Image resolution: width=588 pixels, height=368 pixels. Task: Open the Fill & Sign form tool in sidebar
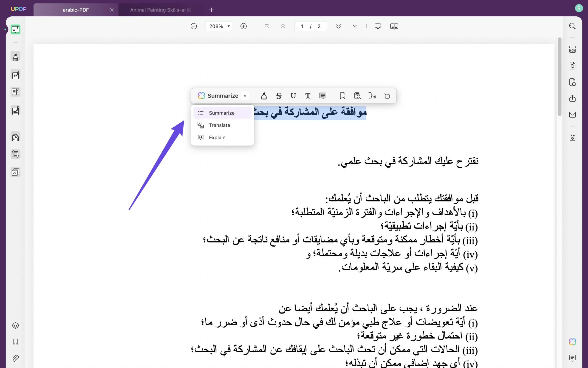[16, 110]
